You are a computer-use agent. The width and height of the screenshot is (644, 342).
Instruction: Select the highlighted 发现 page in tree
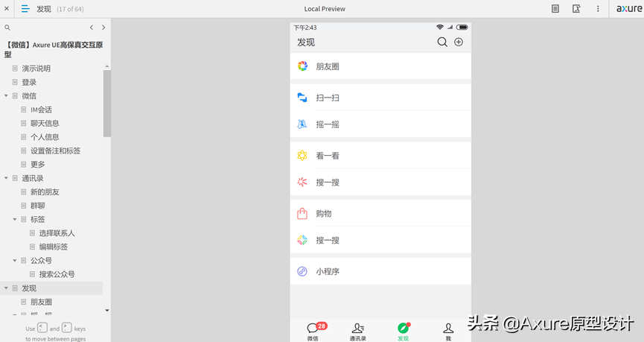click(x=29, y=288)
